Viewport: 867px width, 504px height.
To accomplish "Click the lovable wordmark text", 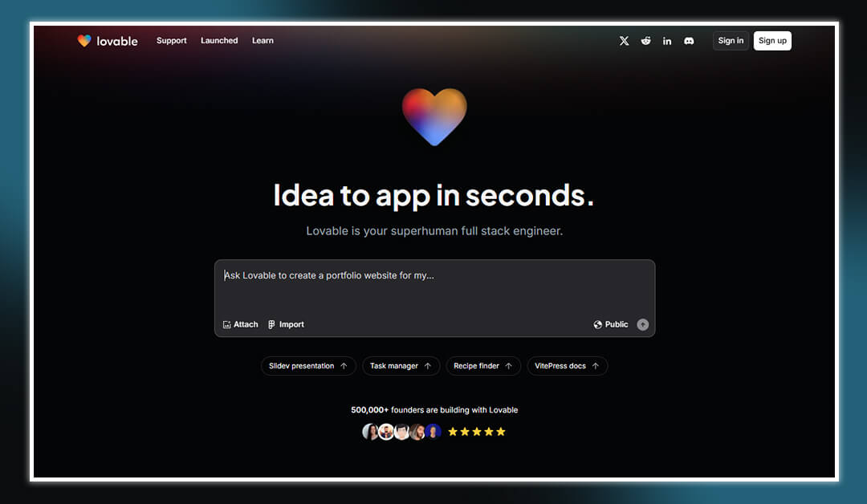I will (116, 41).
